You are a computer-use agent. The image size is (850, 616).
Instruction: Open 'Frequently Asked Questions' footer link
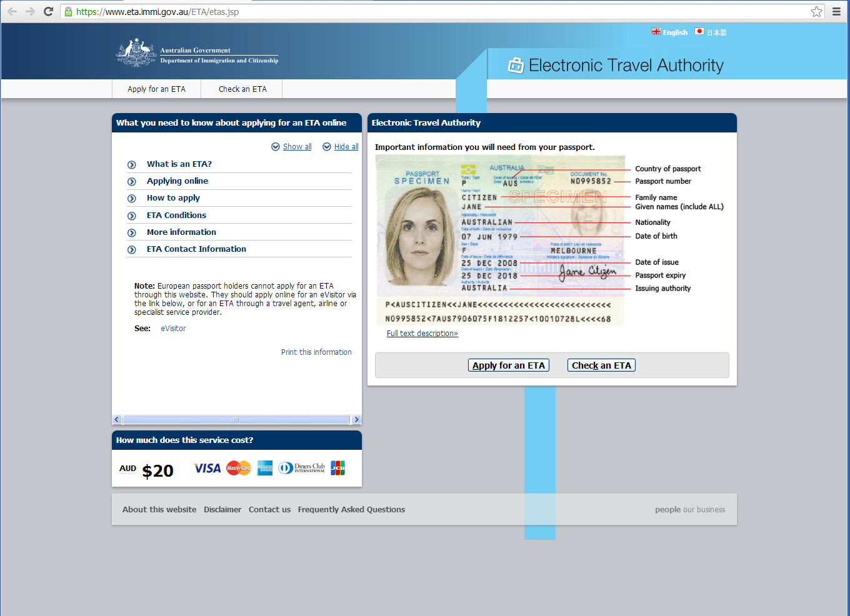click(351, 510)
